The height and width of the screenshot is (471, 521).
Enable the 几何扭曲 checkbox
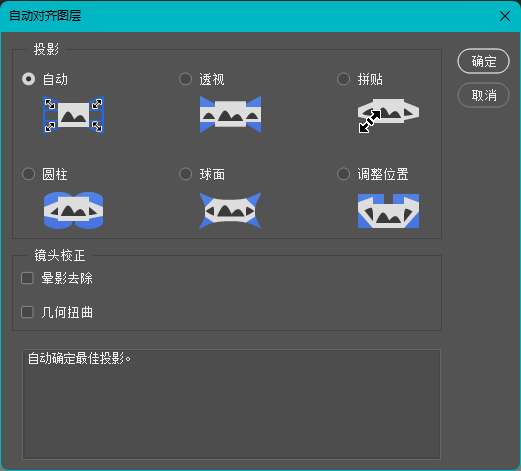[x=27, y=312]
